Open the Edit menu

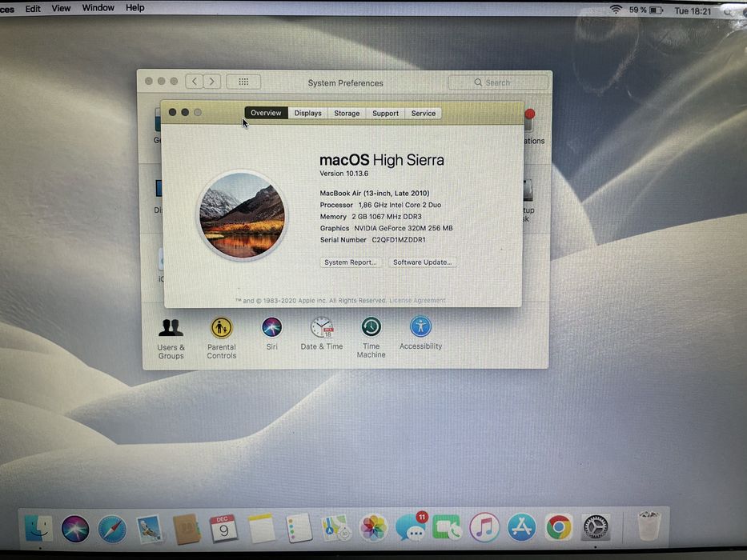coord(33,9)
